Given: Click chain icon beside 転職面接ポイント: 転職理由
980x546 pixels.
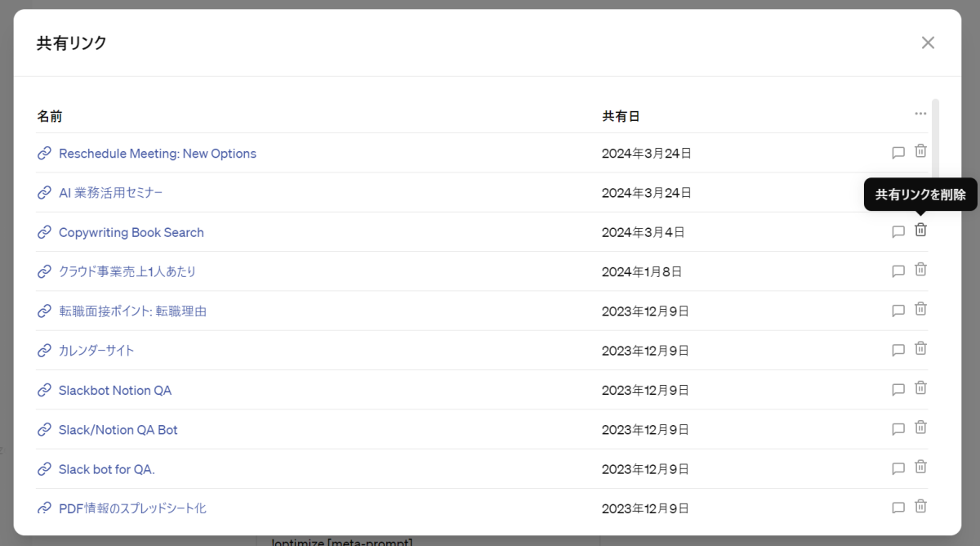Looking at the screenshot, I should tap(44, 311).
